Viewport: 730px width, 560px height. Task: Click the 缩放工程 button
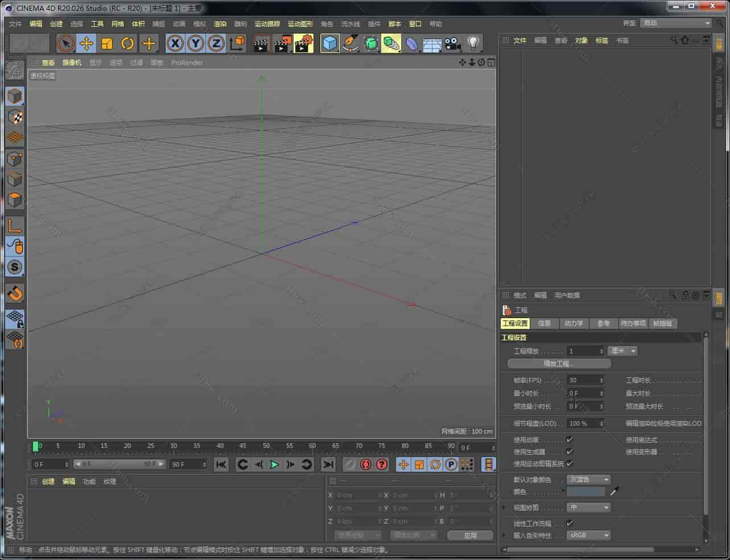pyautogui.click(x=559, y=364)
